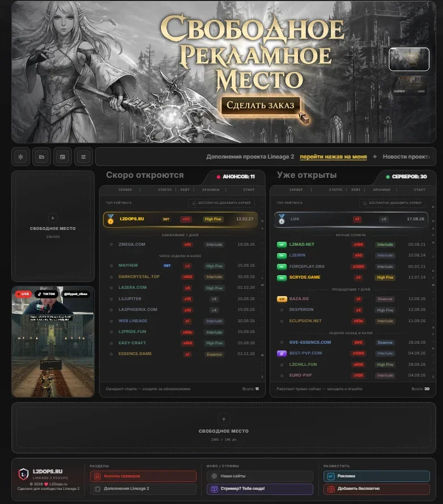Click the Добавить бесплатно footer button
Screen dimensions: 443x504
coord(377,489)
